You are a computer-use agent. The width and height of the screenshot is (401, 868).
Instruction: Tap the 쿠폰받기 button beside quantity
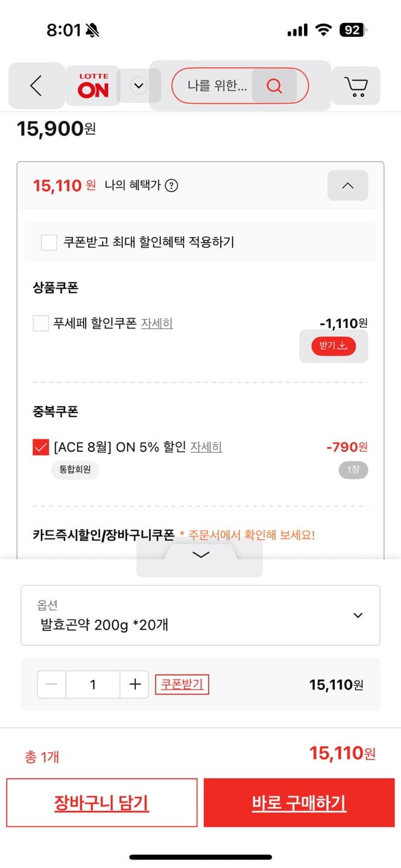[182, 684]
